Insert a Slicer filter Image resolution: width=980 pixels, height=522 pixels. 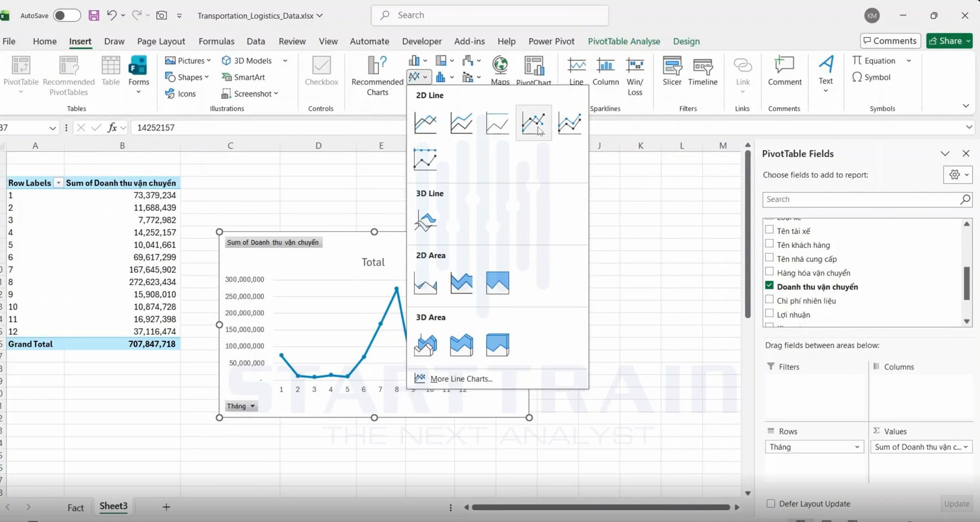[x=672, y=71]
